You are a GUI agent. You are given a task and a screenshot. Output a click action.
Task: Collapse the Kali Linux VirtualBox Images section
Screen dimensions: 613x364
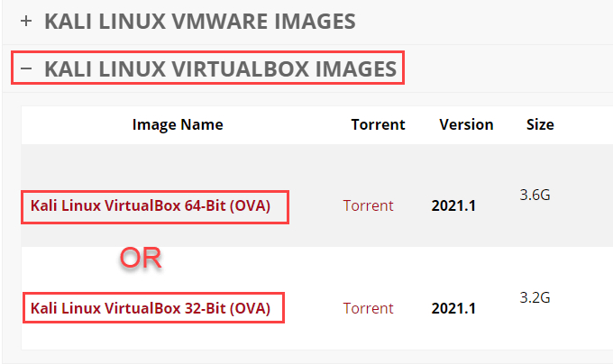pyautogui.click(x=220, y=68)
